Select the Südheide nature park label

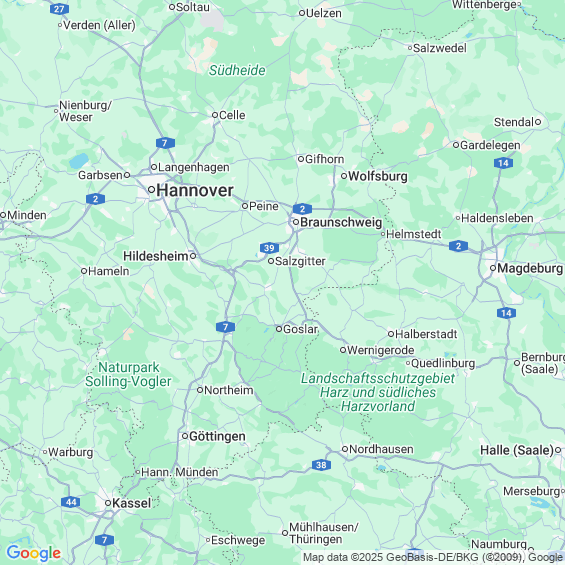(x=237, y=70)
